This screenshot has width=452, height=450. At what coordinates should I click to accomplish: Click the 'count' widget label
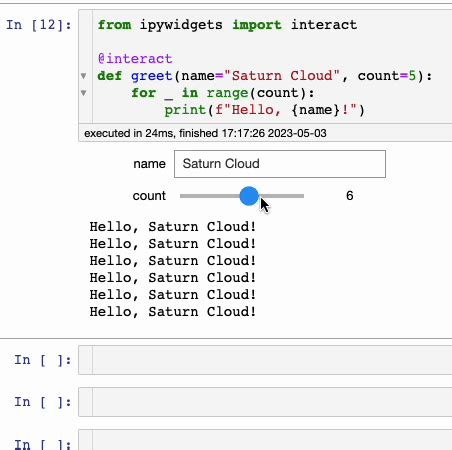pyautogui.click(x=149, y=196)
